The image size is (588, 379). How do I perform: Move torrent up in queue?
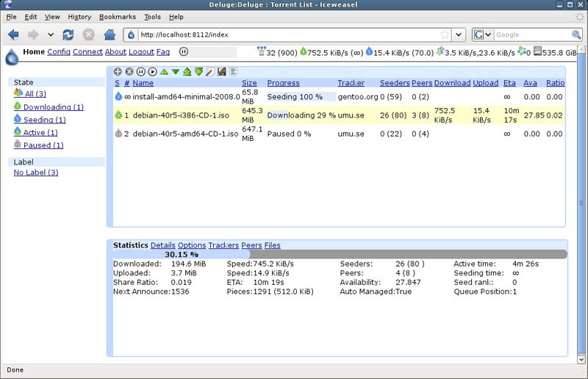(x=164, y=71)
